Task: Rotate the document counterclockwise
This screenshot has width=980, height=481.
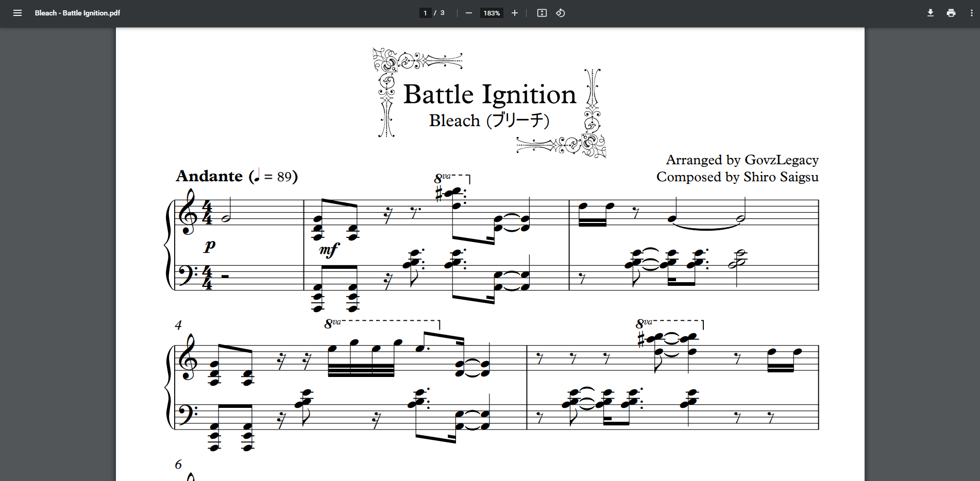Action: pyautogui.click(x=561, y=13)
